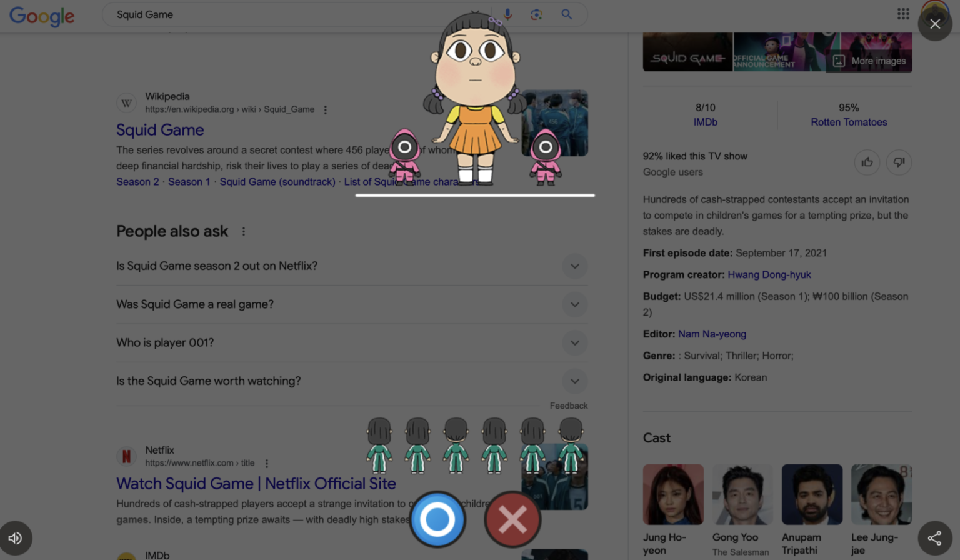
Task: Open the Rotten Tomatoes rating link
Action: [x=849, y=122]
